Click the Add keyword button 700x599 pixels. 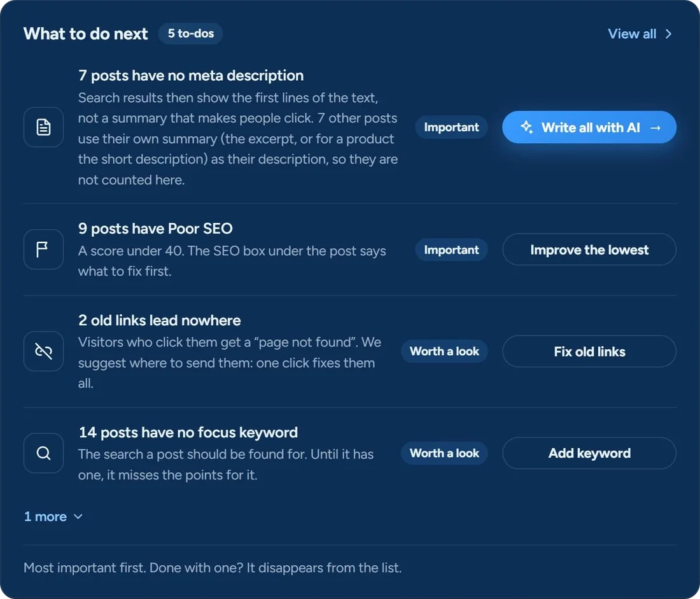[x=589, y=453]
